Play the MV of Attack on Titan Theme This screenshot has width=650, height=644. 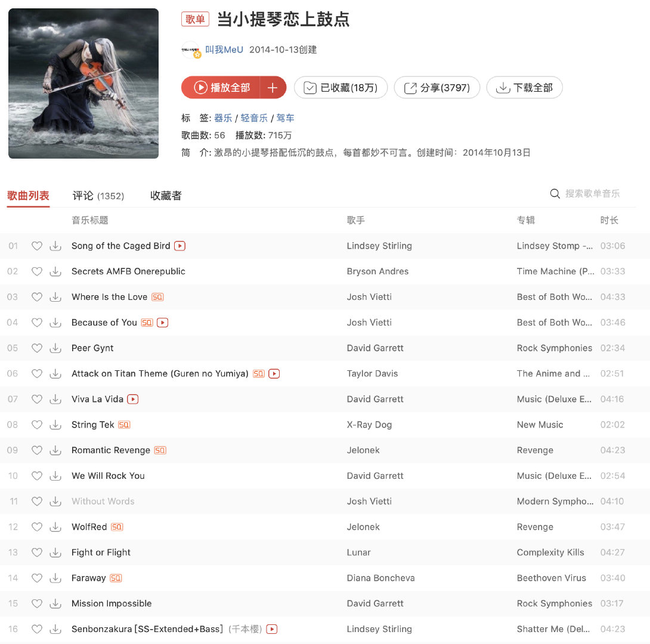[x=274, y=374]
